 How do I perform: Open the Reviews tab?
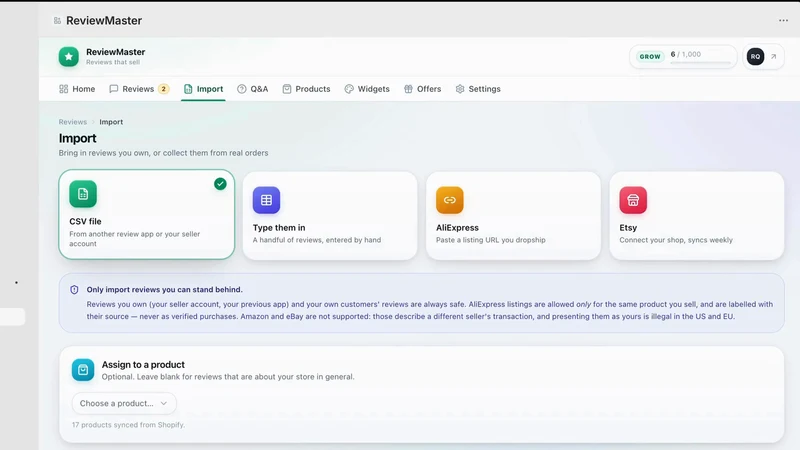coord(139,89)
